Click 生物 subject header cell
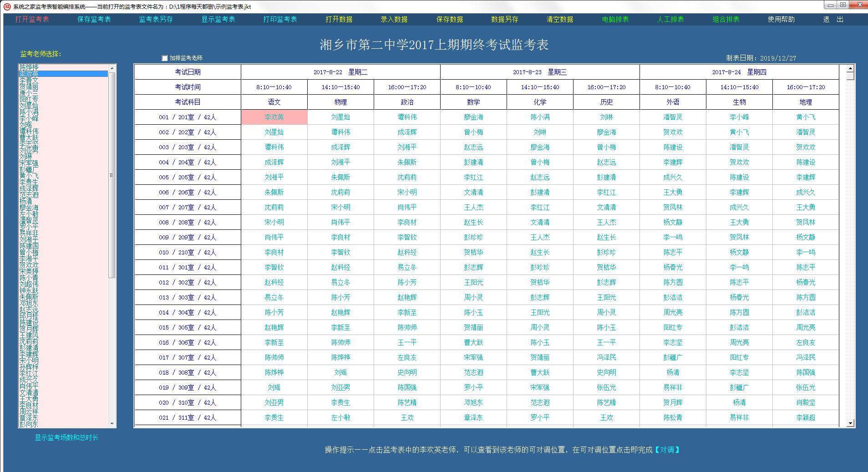 coord(739,102)
